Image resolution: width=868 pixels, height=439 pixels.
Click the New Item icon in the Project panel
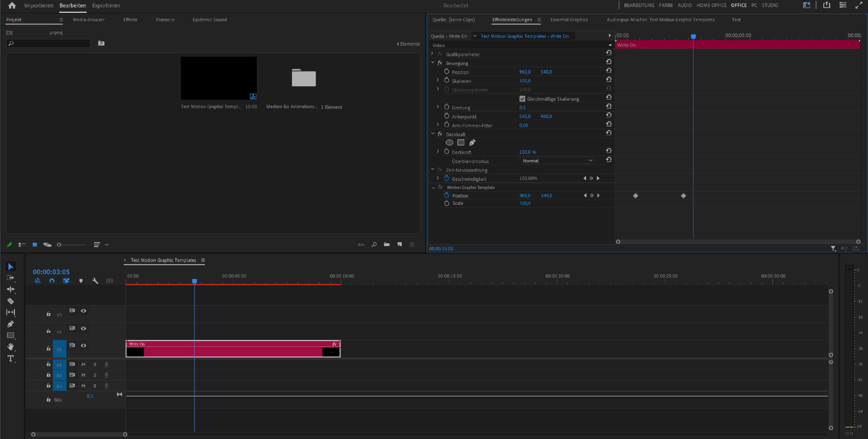(x=399, y=245)
